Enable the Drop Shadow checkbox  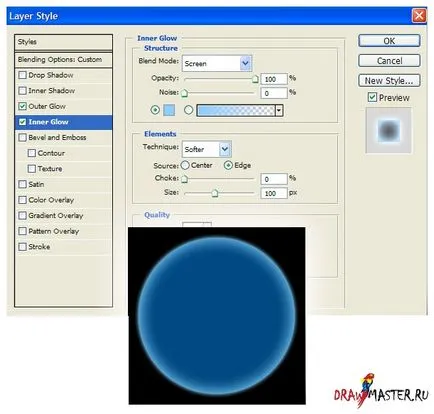click(x=22, y=75)
